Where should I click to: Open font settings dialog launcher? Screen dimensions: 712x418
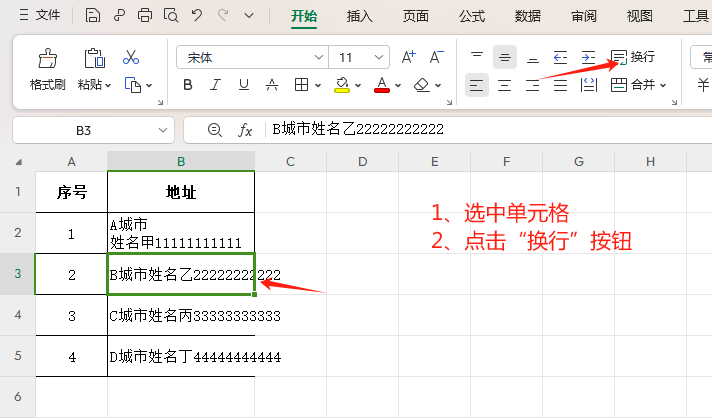[x=449, y=103]
